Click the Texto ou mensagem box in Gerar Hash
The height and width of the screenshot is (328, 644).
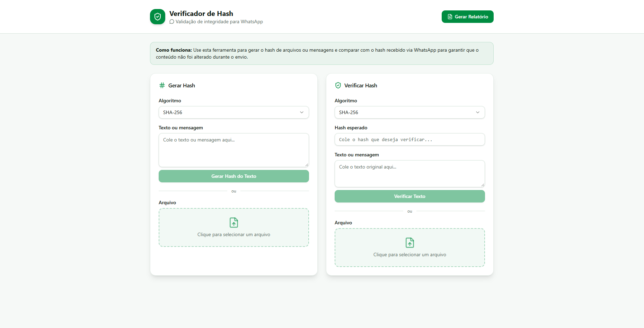click(x=234, y=150)
